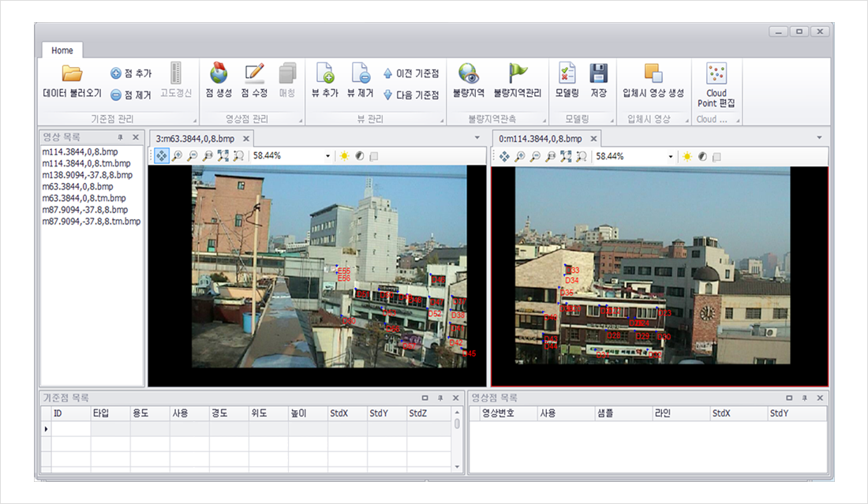Click the 기준점 목록 vertical scrollbar
This screenshot has width=868, height=504.
point(457,439)
